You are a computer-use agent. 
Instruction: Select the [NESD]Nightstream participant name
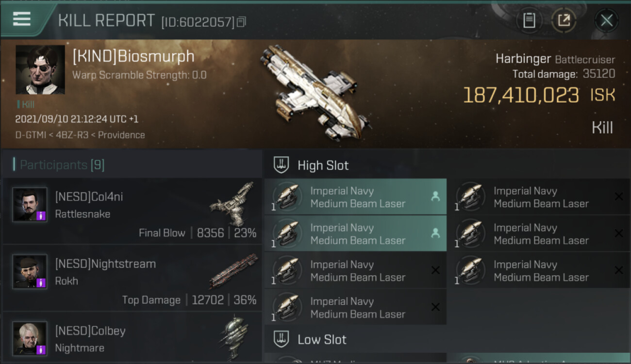tap(105, 264)
